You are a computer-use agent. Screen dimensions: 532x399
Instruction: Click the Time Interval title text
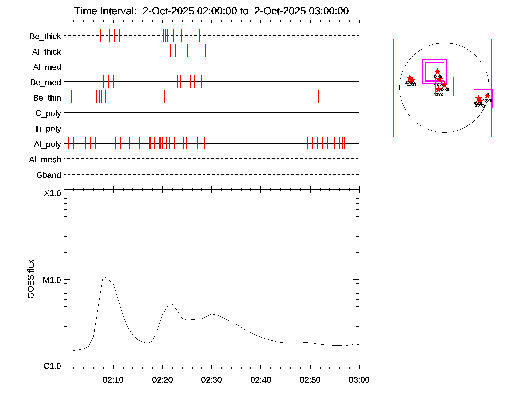click(x=211, y=11)
